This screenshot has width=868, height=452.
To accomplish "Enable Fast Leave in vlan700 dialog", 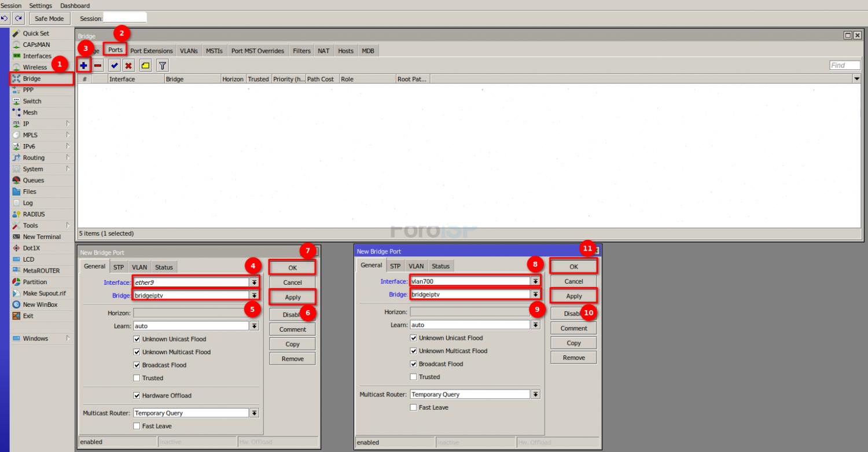I will 414,407.
